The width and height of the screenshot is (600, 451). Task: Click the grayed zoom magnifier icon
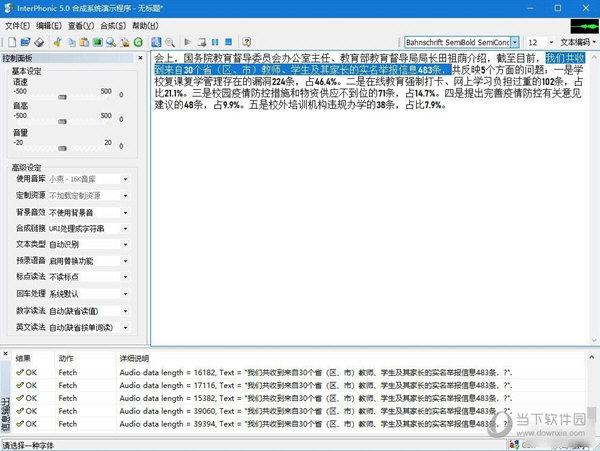point(170,42)
